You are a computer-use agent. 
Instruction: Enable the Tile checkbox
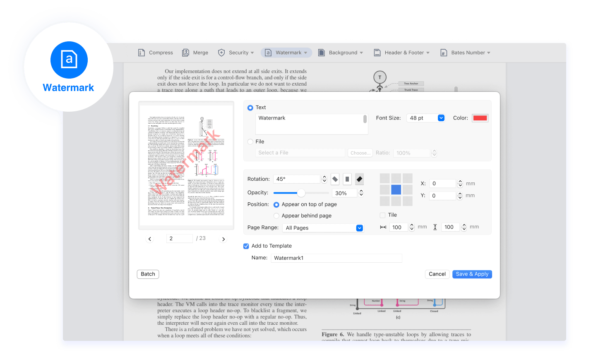click(382, 215)
